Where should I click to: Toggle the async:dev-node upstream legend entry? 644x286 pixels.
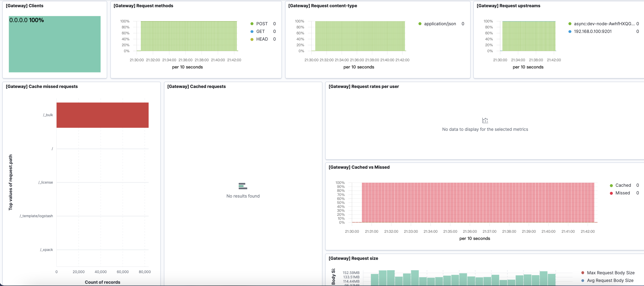[604, 24]
